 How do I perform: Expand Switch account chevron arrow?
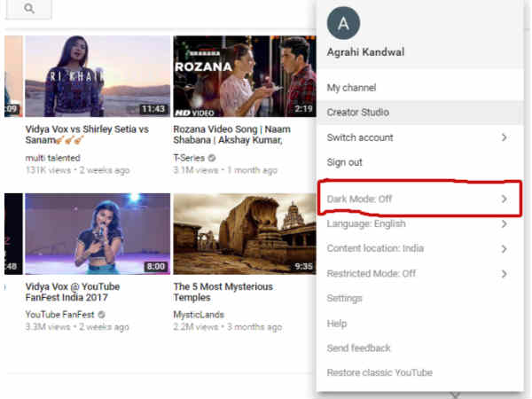pyautogui.click(x=504, y=137)
